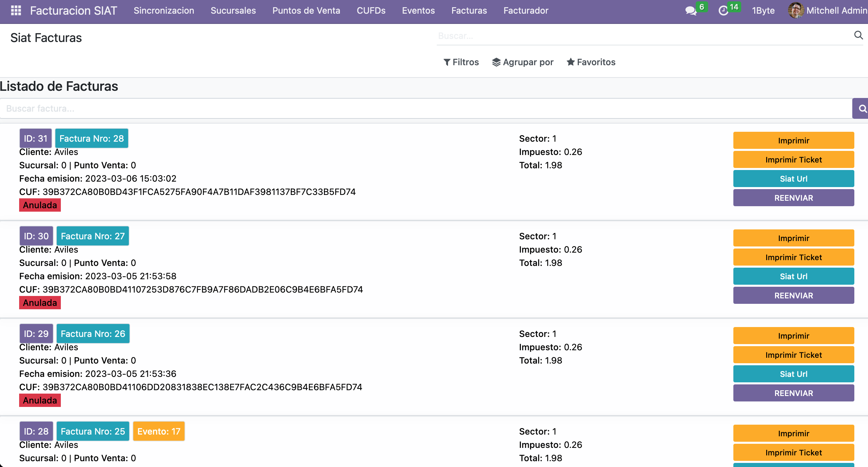Open the Sincronizacion menu
The image size is (868, 467).
164,11
